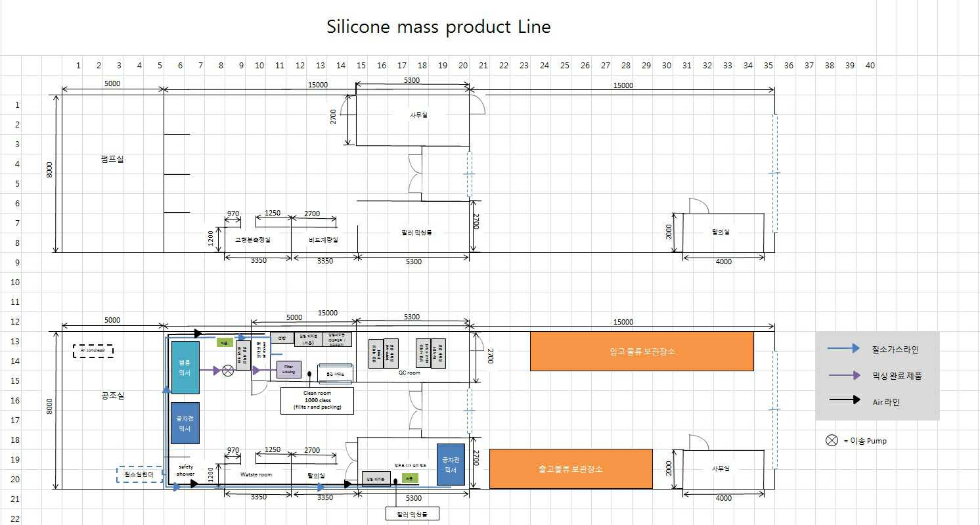This screenshot has width=980, height=525.
Task: Select the safety shower label
Action: (185, 470)
